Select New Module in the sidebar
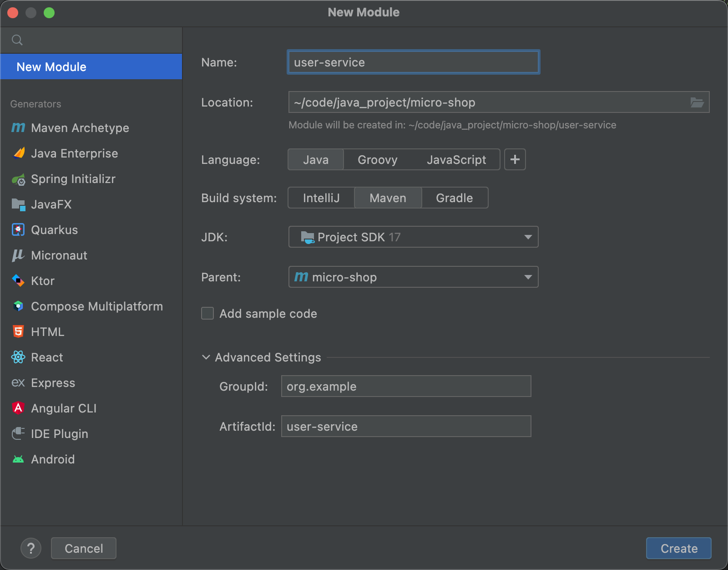728x570 pixels. pos(91,66)
